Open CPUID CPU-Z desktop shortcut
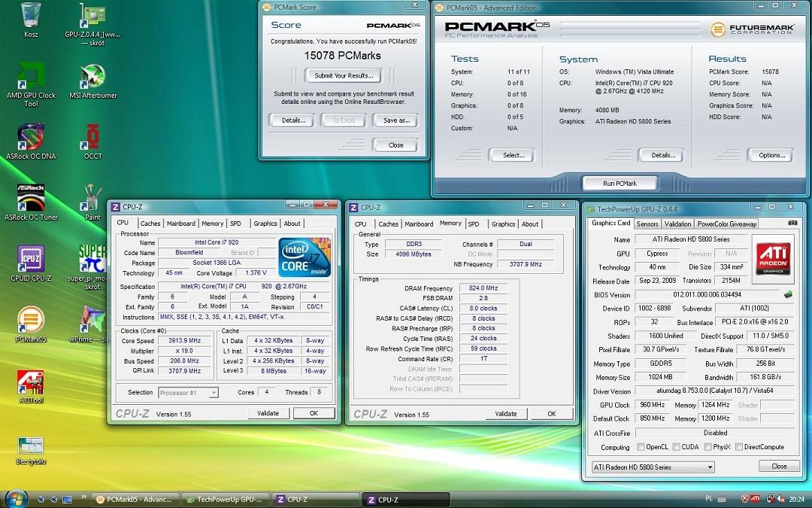812x508 pixels. point(31,263)
